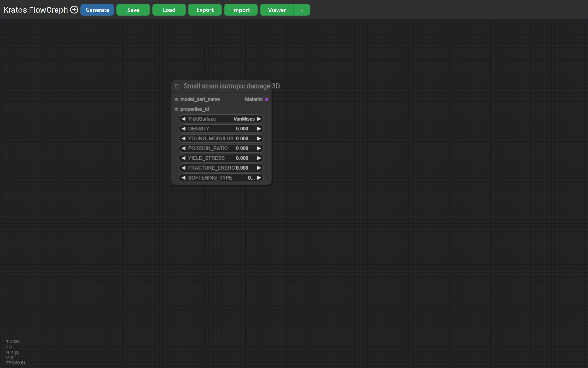
Task: Click the properties_id input slot dot
Action: 176,109
